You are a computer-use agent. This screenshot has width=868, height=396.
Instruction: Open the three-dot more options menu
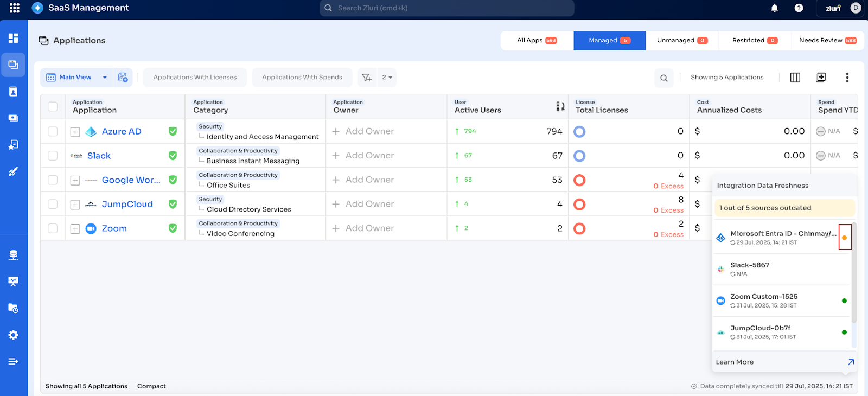click(847, 78)
